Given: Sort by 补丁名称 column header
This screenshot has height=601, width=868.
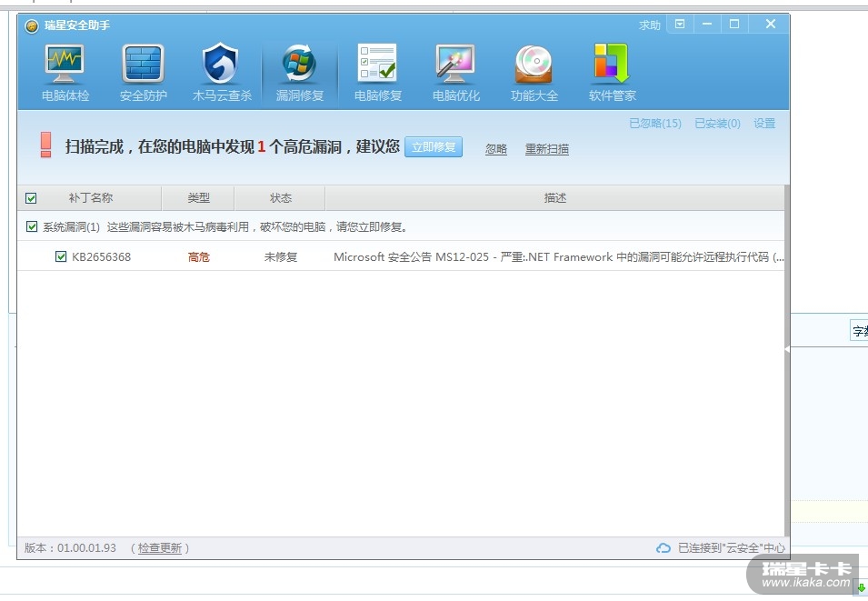Looking at the screenshot, I should pyautogui.click(x=91, y=197).
